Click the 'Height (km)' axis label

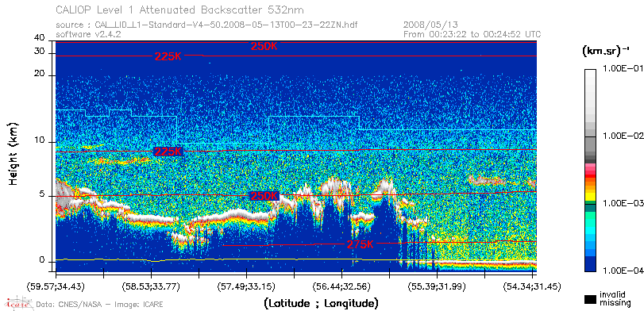click(x=13, y=153)
